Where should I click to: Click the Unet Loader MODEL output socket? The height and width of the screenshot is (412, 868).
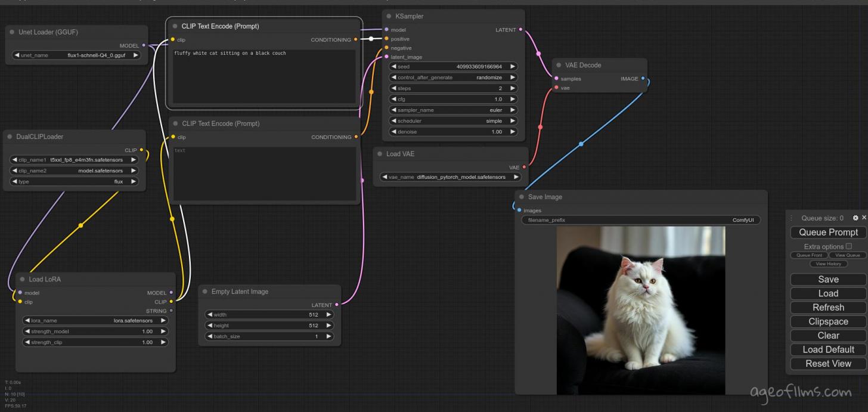click(x=144, y=45)
